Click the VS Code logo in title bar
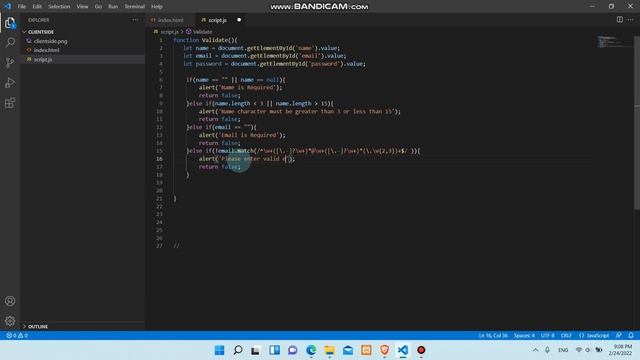 [7, 6]
